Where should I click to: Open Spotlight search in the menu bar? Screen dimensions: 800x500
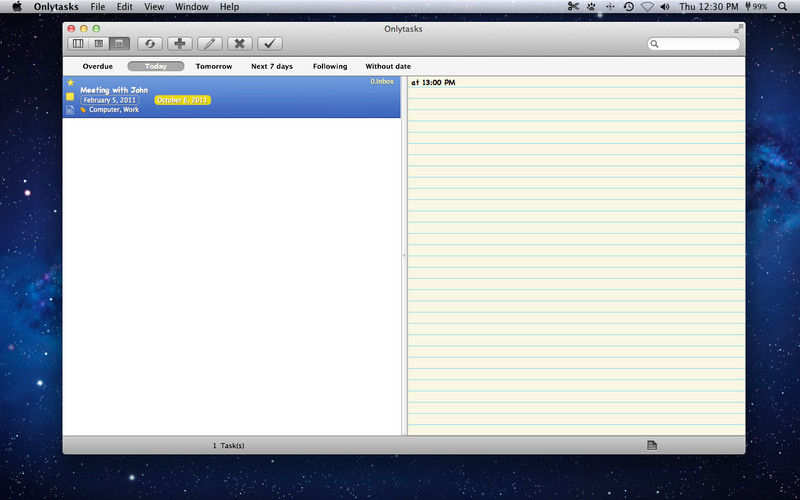(782, 7)
